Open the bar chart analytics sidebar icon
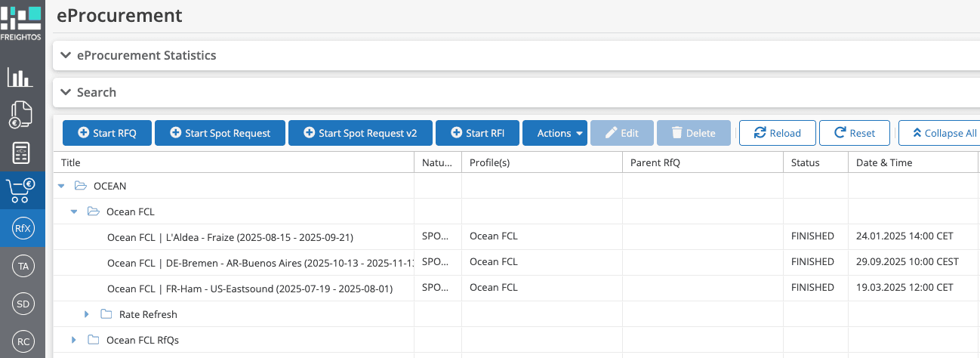 tap(20, 77)
